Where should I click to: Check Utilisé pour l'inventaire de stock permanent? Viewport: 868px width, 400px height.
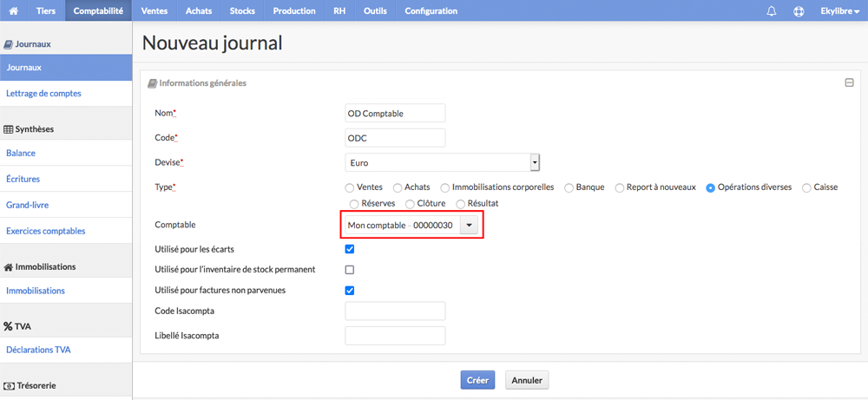pos(349,270)
